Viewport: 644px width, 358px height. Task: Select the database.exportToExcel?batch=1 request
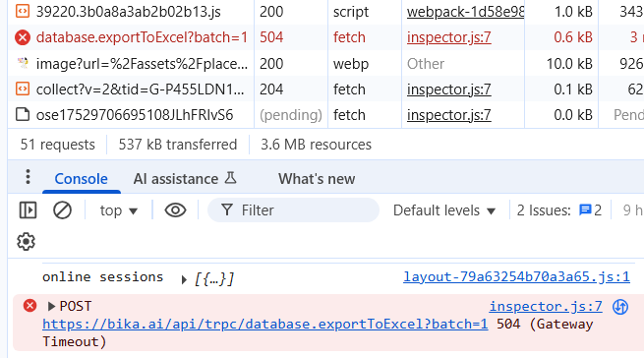[x=142, y=37]
